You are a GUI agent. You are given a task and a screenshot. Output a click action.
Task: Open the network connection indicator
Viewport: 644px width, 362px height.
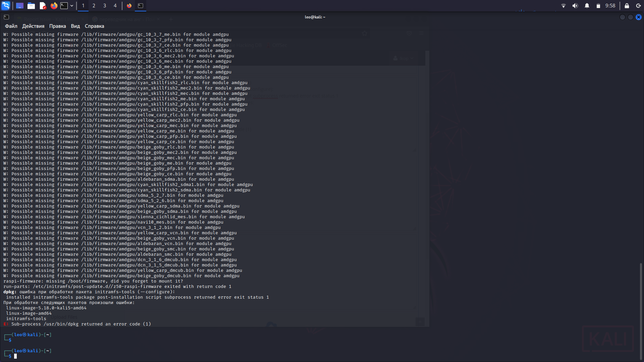563,6
